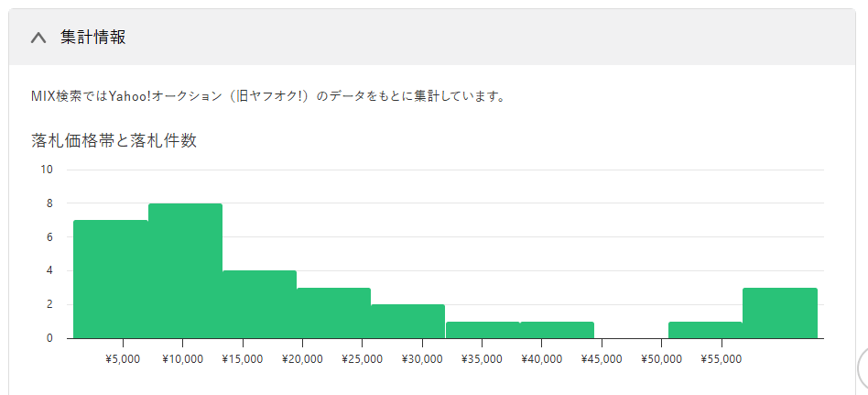The height and width of the screenshot is (395, 868).
Task: Select the bar with 4 bids
Action: pos(259,304)
